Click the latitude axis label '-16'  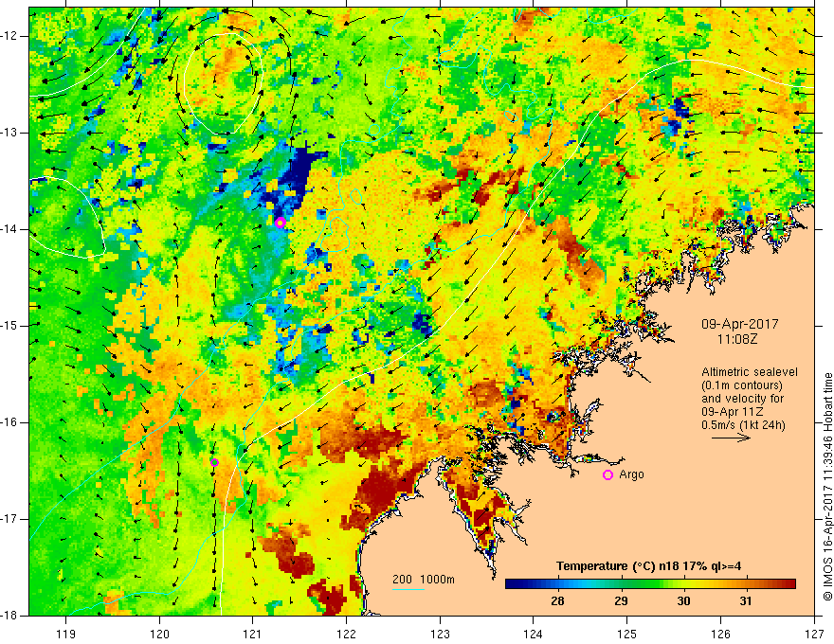coord(9,422)
